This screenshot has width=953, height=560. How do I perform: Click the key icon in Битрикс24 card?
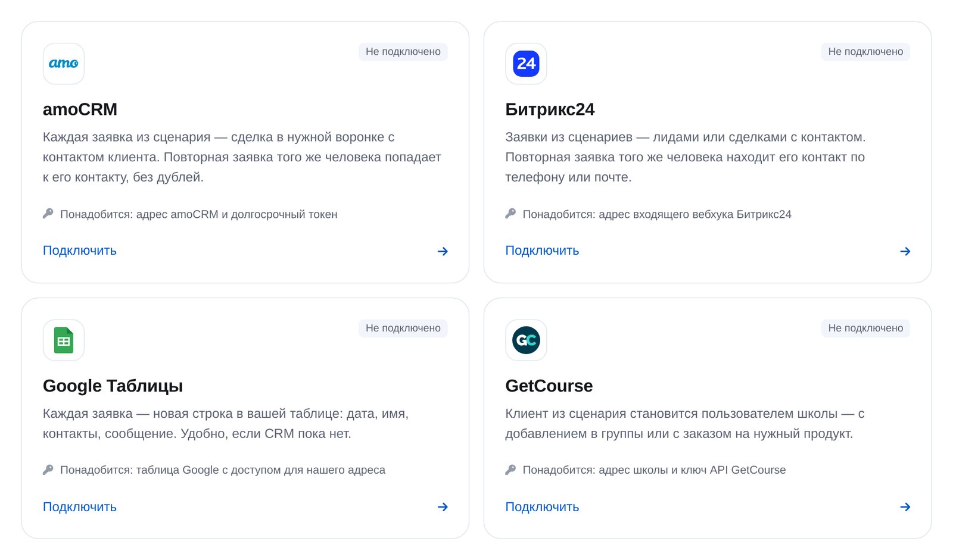510,214
